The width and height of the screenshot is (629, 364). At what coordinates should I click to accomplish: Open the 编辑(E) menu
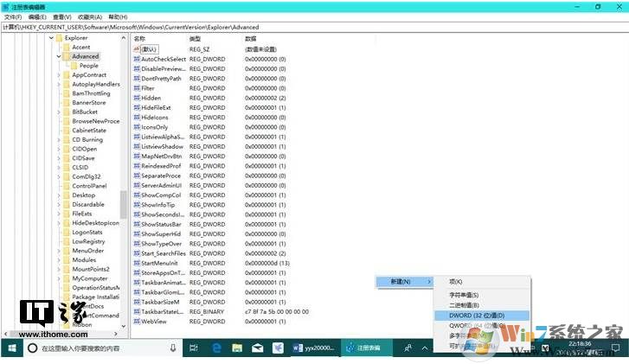click(36, 16)
